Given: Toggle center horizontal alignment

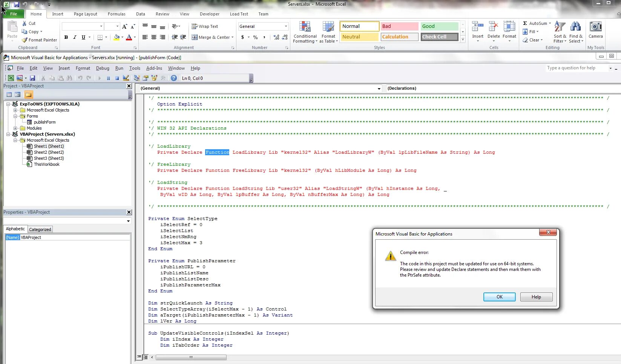Looking at the screenshot, I should 154,37.
